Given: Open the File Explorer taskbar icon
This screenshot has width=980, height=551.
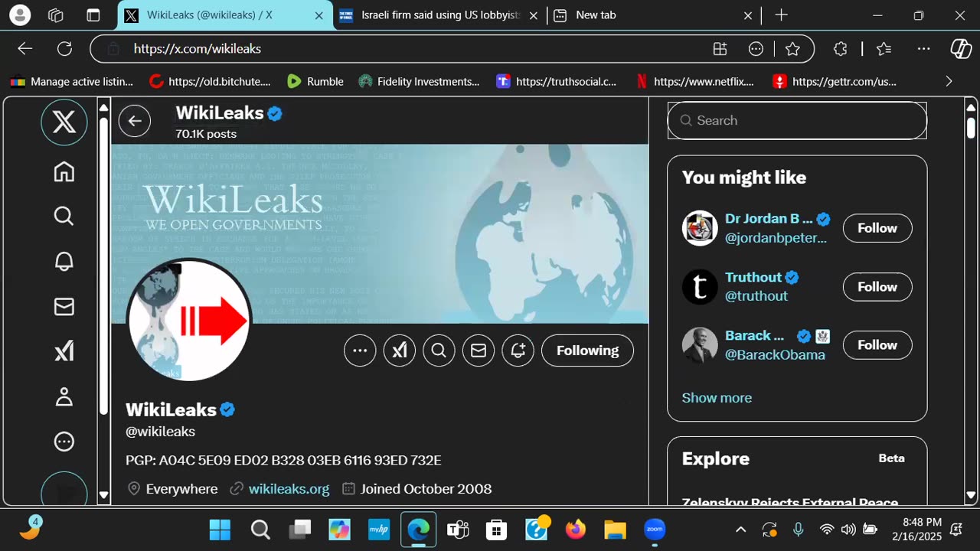Looking at the screenshot, I should pos(615,530).
